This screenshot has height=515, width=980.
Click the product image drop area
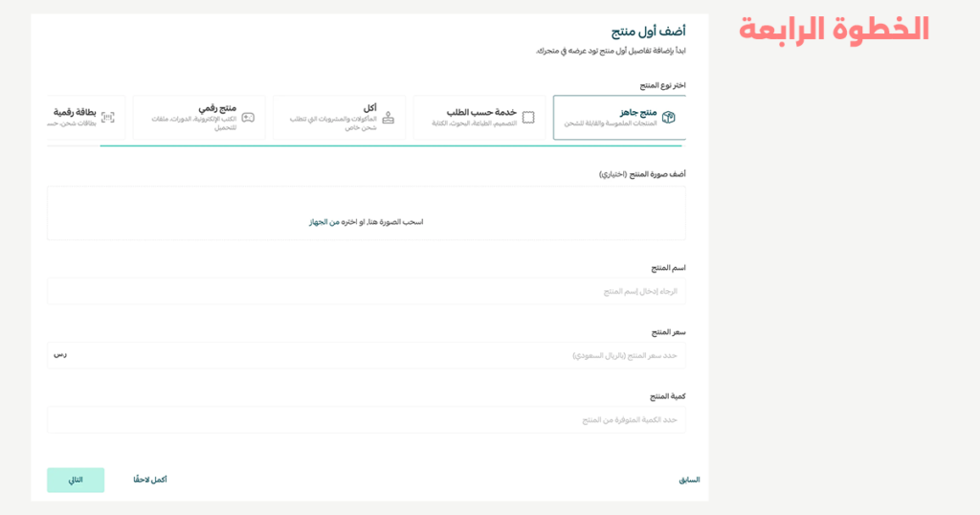coord(367,213)
